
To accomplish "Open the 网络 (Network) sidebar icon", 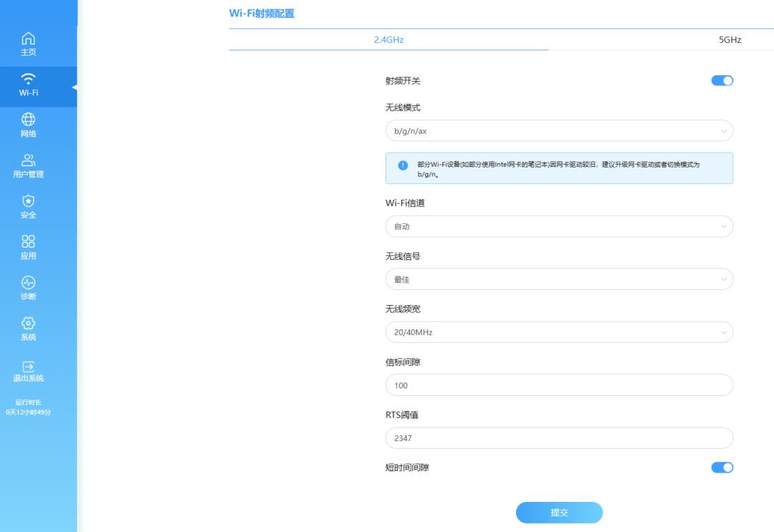I will click(27, 123).
